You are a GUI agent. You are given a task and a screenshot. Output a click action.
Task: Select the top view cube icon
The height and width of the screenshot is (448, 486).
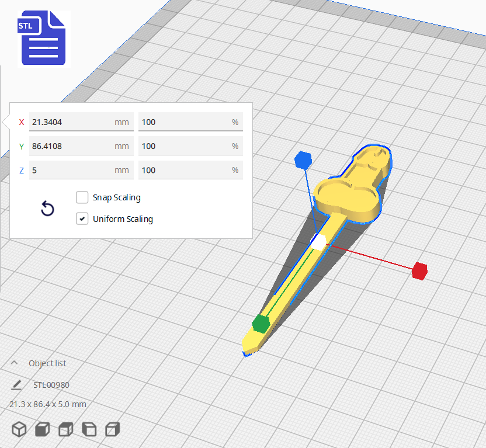click(65, 429)
